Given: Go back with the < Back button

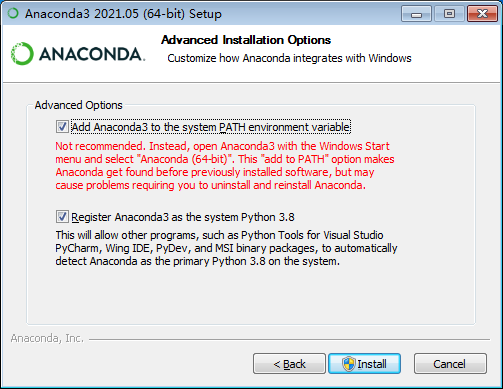Looking at the screenshot, I should click(x=289, y=364).
